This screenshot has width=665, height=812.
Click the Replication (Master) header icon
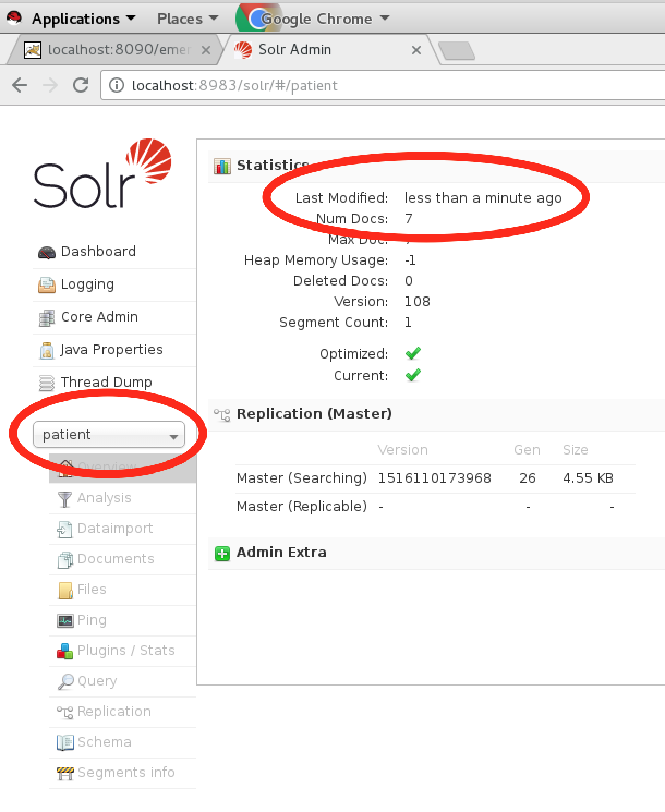click(222, 415)
